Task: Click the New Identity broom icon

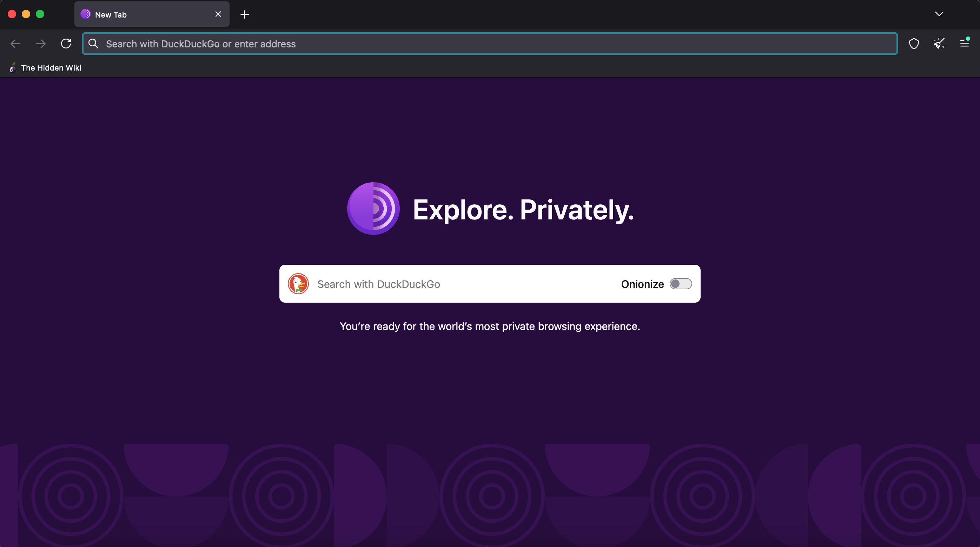Action: click(939, 44)
